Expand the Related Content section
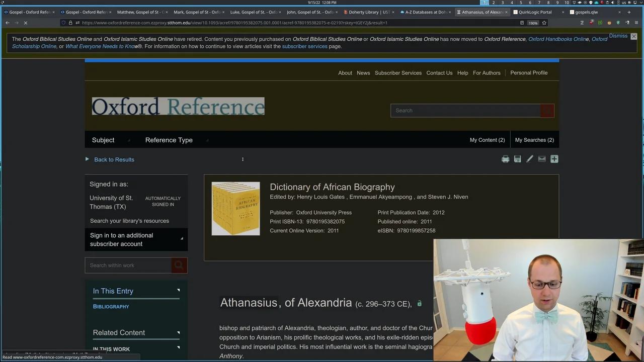The height and width of the screenshot is (362, 644). pyautogui.click(x=178, y=332)
